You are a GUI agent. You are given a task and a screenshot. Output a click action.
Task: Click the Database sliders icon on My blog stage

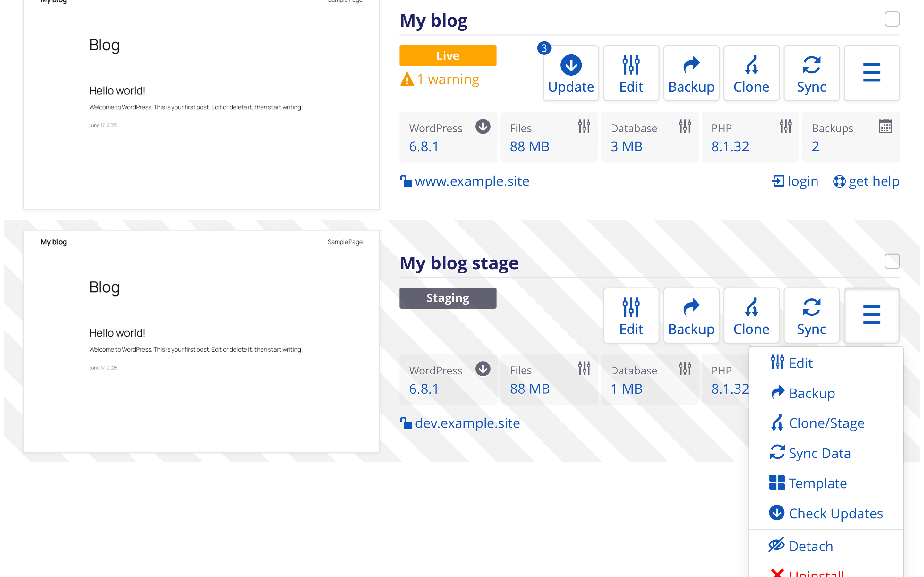click(685, 369)
